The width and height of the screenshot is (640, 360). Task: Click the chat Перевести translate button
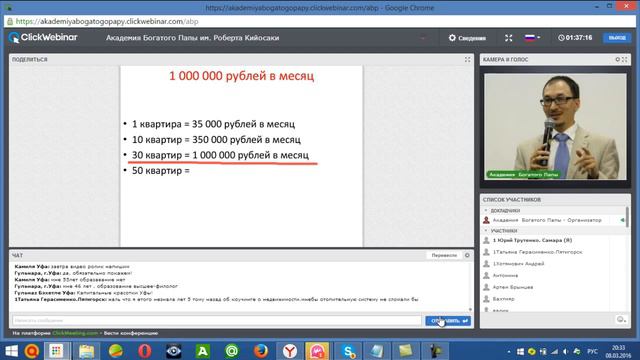tap(444, 256)
